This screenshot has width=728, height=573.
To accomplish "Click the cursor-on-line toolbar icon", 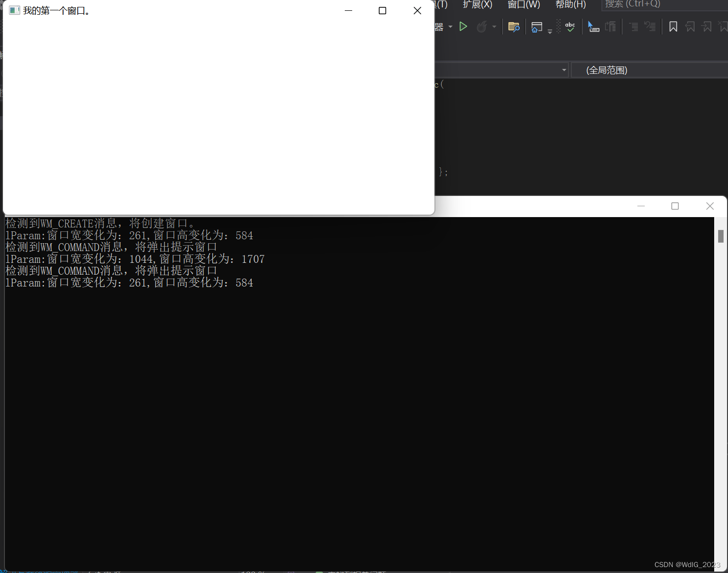I will coord(594,27).
